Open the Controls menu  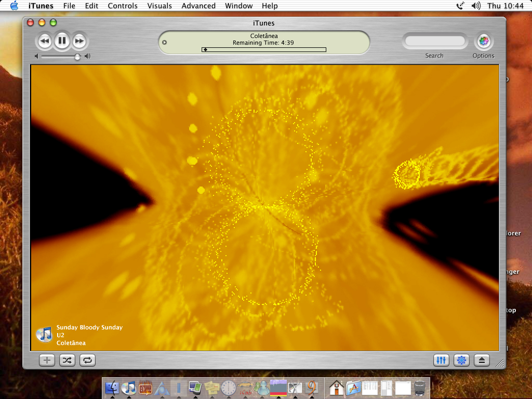coord(123,6)
